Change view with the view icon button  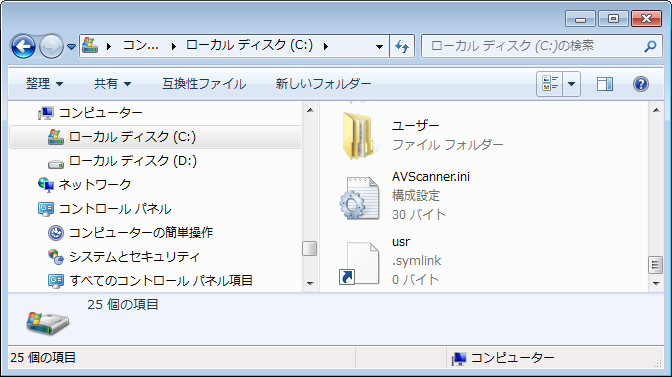tap(550, 84)
